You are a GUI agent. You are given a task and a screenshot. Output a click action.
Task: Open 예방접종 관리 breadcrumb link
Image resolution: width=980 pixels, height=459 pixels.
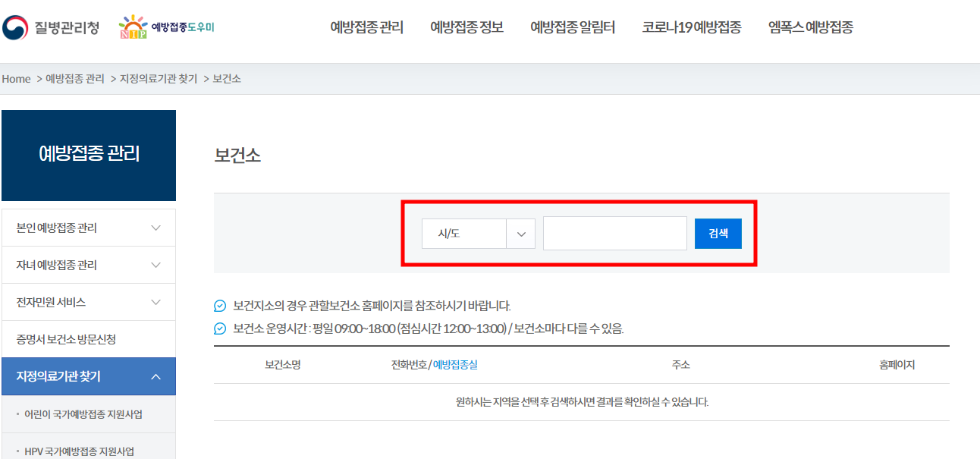pos(75,79)
